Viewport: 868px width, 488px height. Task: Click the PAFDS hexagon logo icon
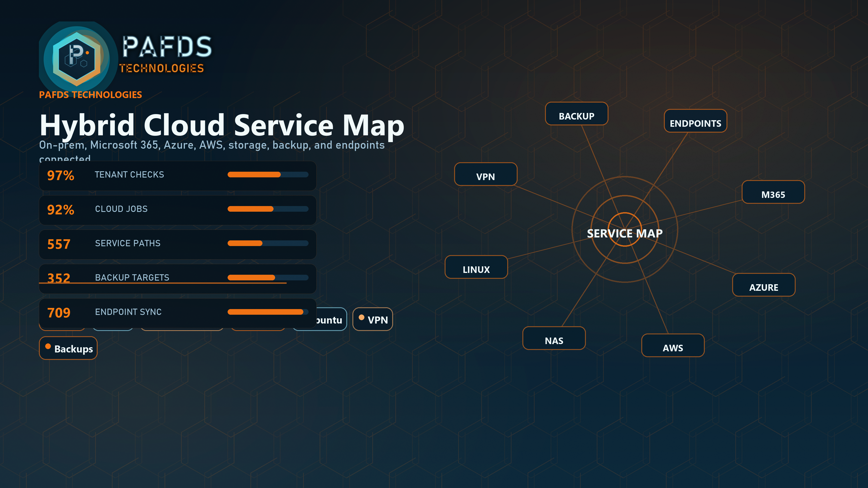(77, 59)
